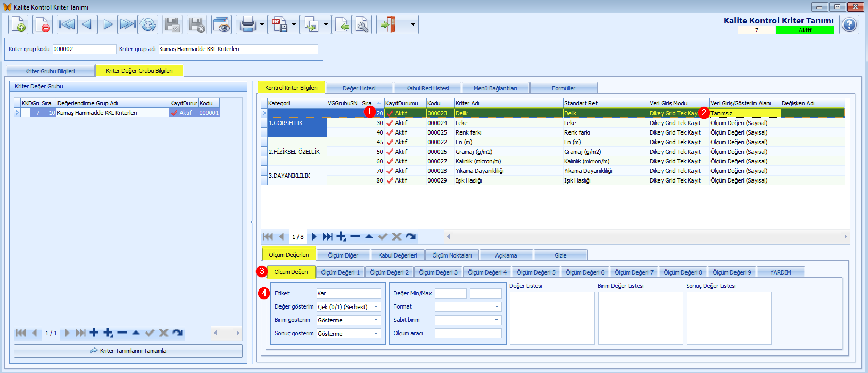Select the Kumaş Hammadde KKL Kriterleri grid row
Viewport: 868px width, 373px height.
point(117,113)
